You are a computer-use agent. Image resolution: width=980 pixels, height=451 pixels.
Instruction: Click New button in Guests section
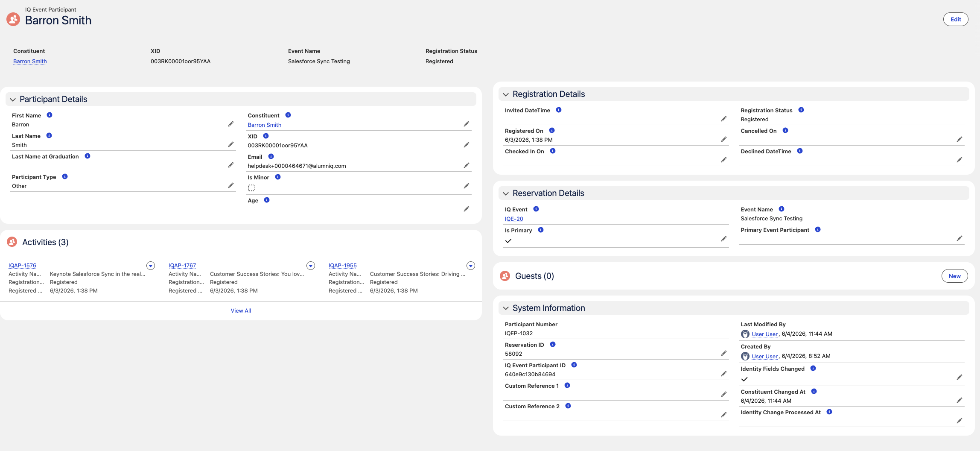tap(955, 276)
